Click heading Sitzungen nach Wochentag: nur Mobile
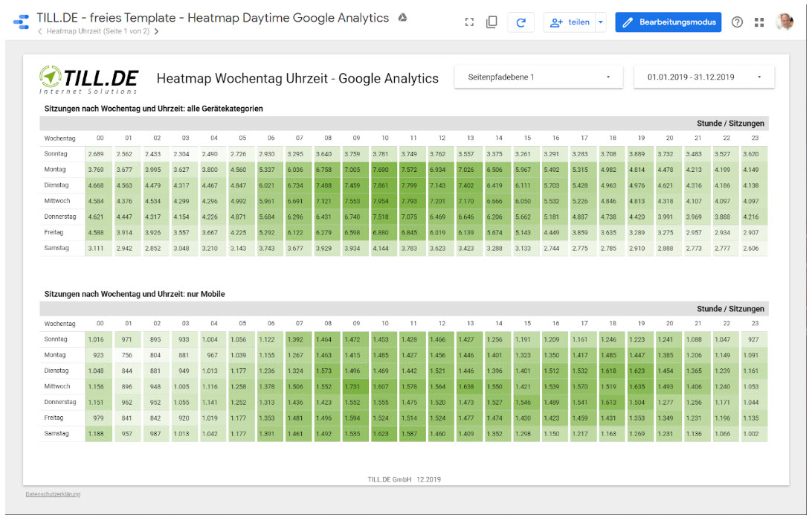The image size is (812, 521). 135,294
